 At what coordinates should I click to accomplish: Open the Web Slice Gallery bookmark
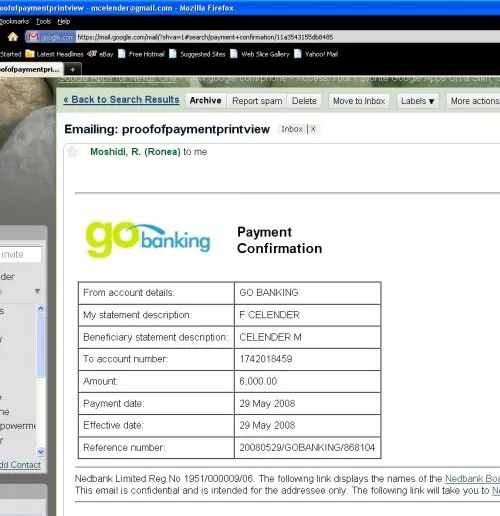pyautogui.click(x=260, y=54)
